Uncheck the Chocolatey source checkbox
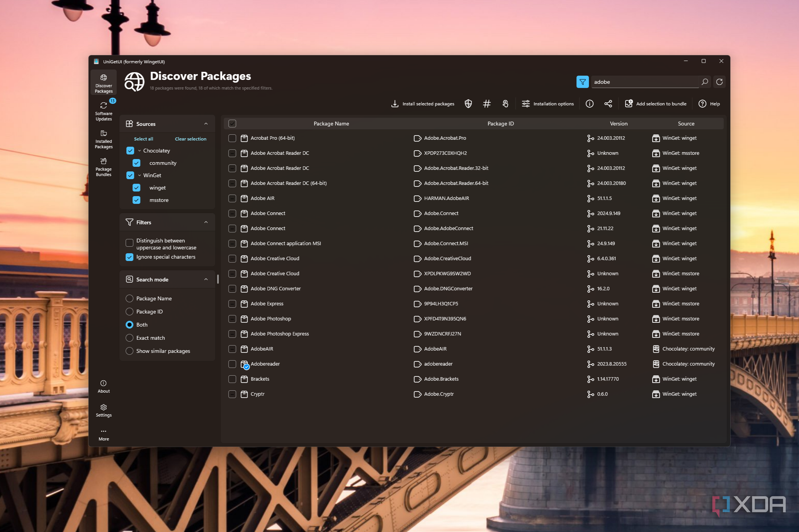This screenshot has height=532, width=799. (x=130, y=151)
